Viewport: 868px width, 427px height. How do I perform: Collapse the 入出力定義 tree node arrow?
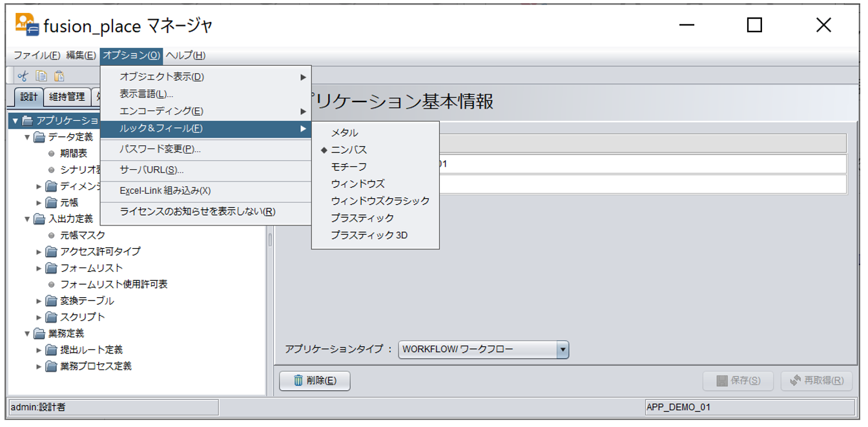pos(27,219)
